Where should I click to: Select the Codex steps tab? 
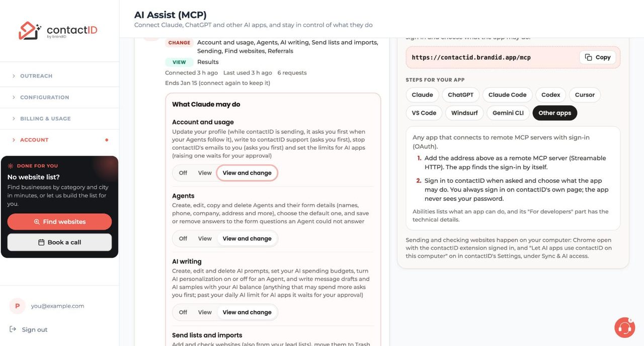tap(551, 95)
